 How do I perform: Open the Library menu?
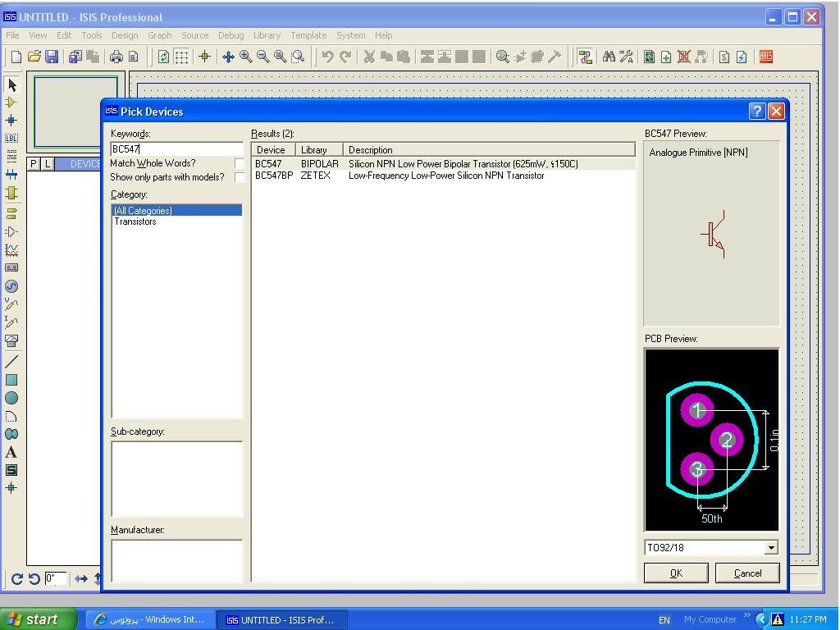click(267, 35)
